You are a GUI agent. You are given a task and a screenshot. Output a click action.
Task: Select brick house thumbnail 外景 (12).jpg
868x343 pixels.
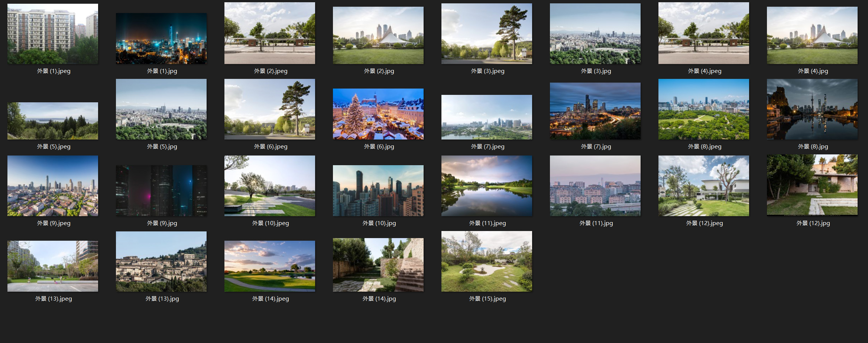click(x=812, y=185)
